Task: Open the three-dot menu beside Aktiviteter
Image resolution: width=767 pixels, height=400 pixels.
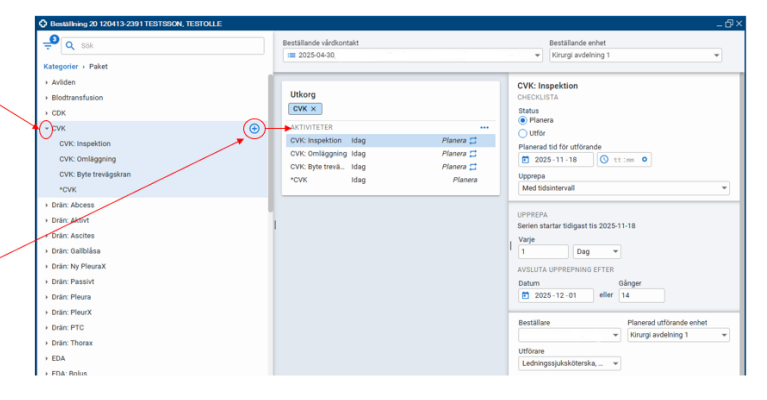Action: tap(484, 127)
